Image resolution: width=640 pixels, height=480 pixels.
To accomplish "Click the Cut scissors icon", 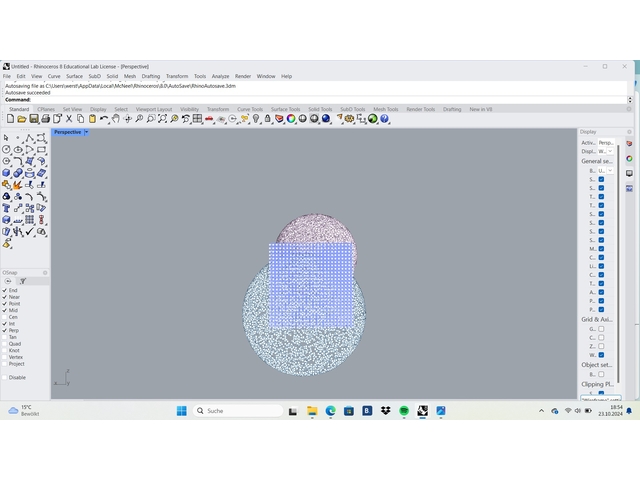I will pyautogui.click(x=69, y=119).
